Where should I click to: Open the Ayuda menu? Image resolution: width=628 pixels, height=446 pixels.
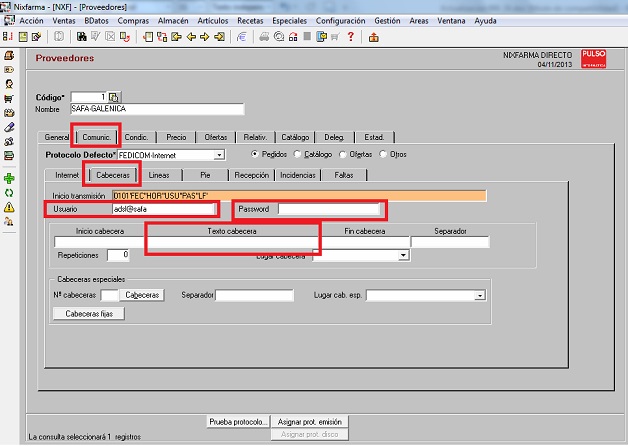[485, 21]
